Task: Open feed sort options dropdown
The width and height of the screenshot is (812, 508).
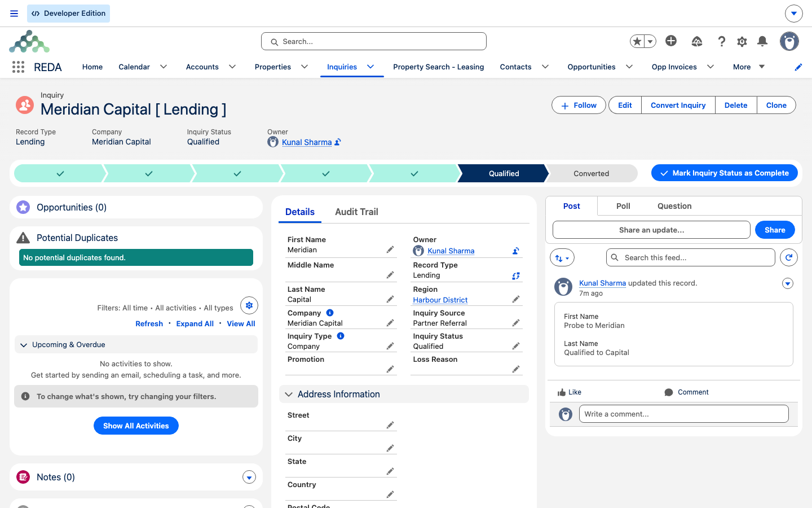Action: (x=562, y=258)
